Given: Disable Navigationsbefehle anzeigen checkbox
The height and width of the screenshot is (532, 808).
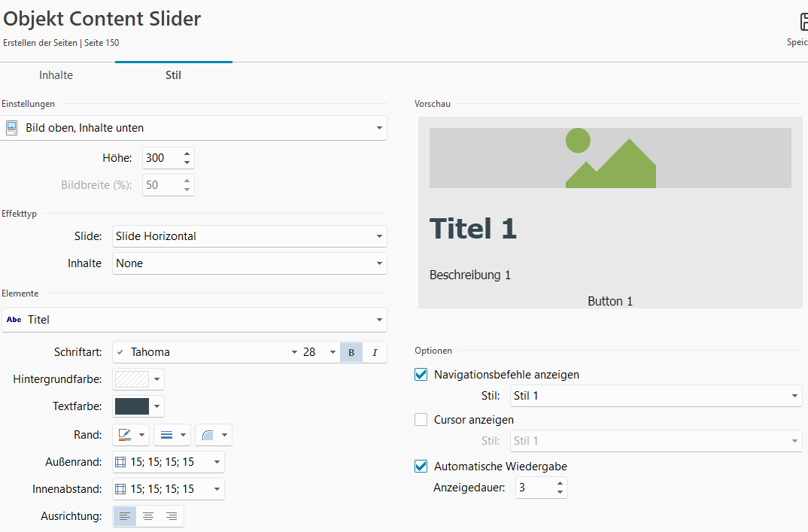Looking at the screenshot, I should (421, 375).
